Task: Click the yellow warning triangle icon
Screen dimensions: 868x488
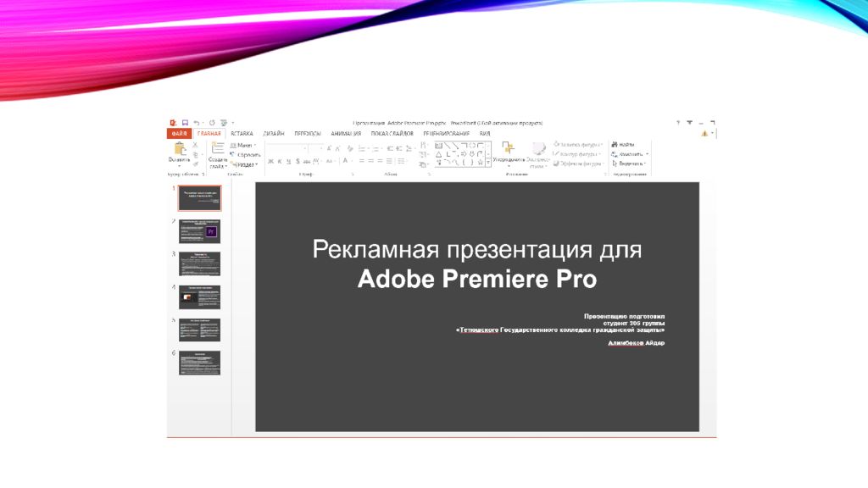Action: click(704, 133)
